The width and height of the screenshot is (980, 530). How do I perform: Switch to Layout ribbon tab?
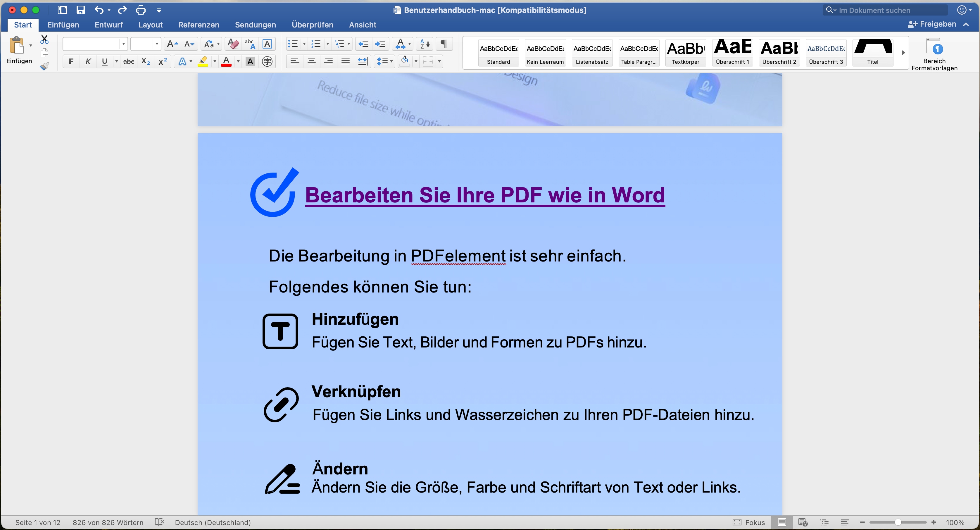tap(150, 25)
